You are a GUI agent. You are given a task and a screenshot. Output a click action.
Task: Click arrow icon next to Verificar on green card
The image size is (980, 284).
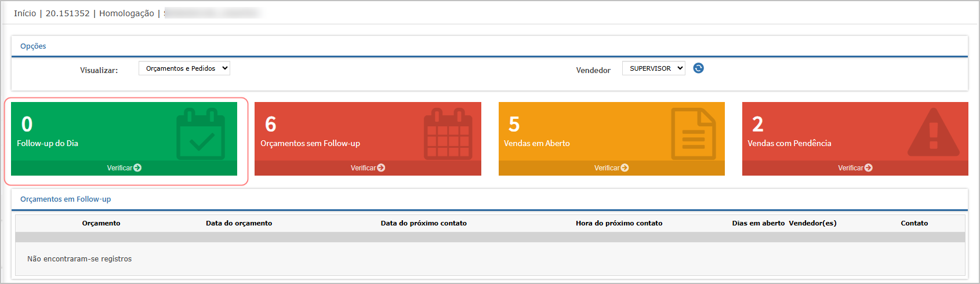click(137, 168)
